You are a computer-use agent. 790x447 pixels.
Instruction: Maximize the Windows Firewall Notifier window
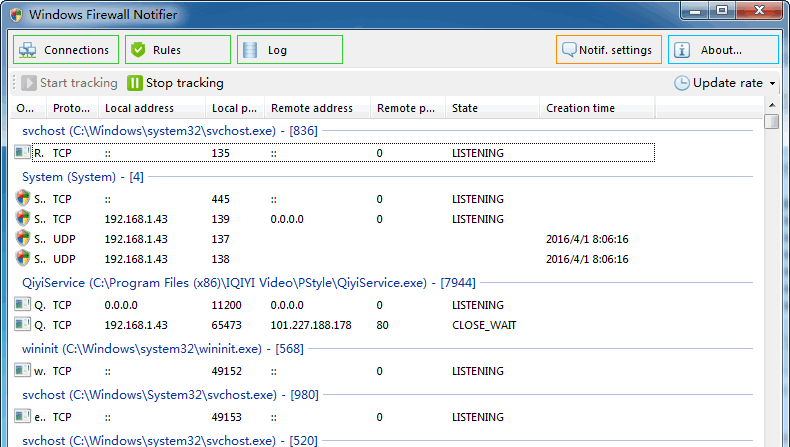(x=722, y=10)
